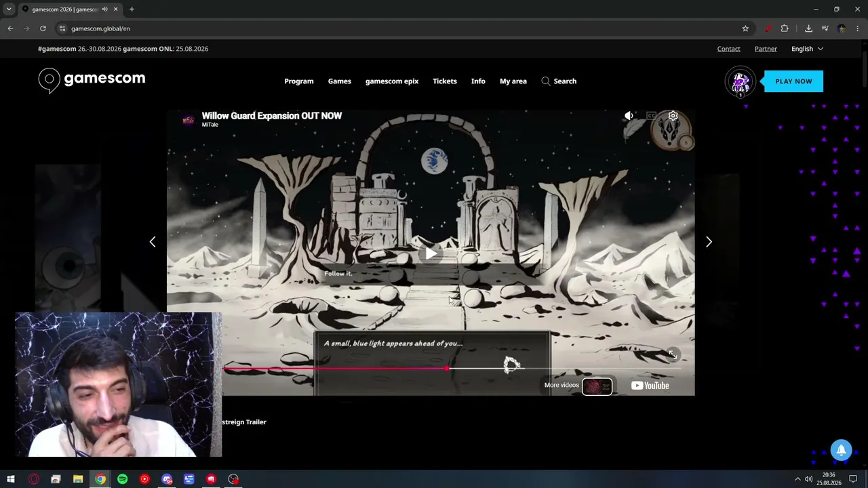868x488 pixels.
Task: Advance to the next carousel slide
Action: point(709,242)
